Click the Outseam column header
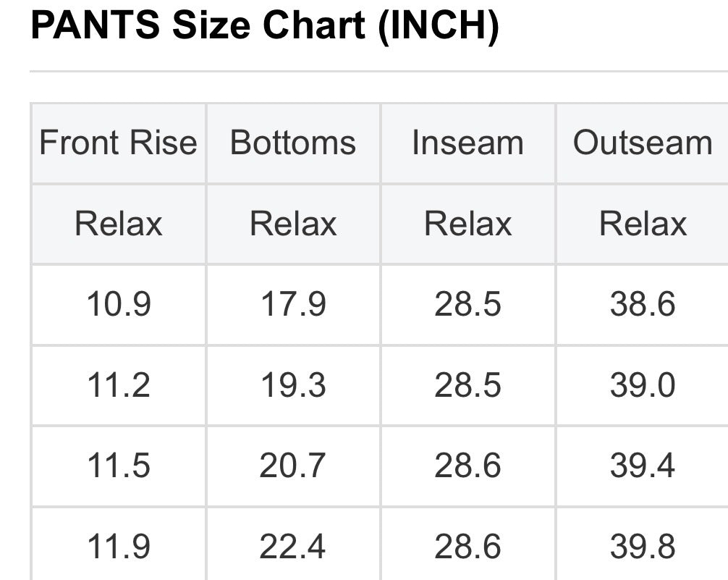Viewport: 728px width, 580px height. [643, 143]
